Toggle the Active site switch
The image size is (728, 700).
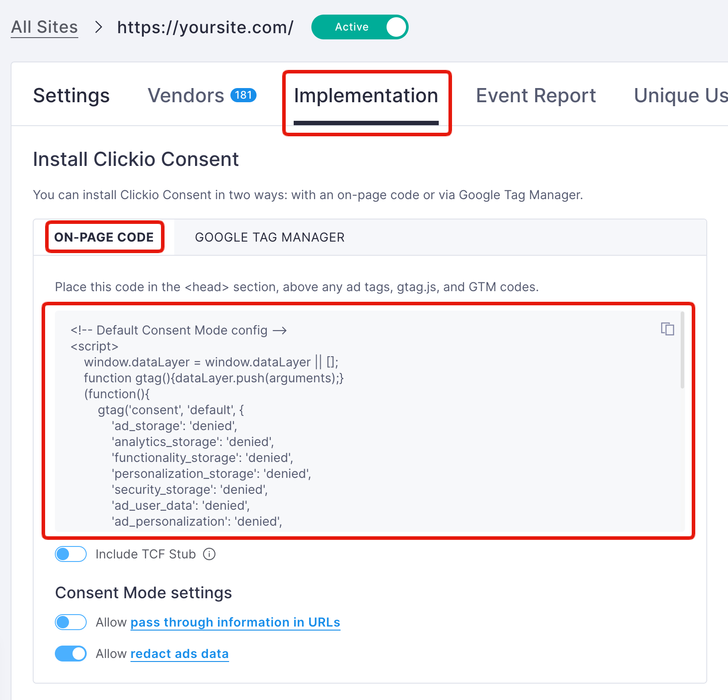point(360,27)
